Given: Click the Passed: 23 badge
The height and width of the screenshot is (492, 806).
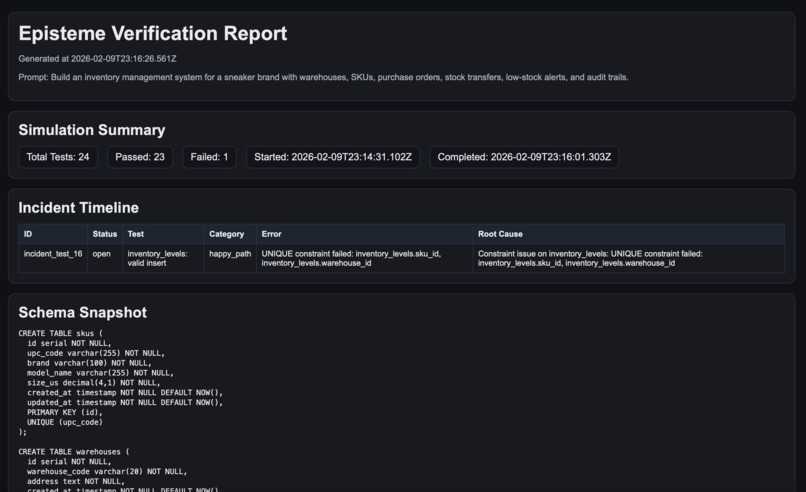Looking at the screenshot, I should point(140,157).
